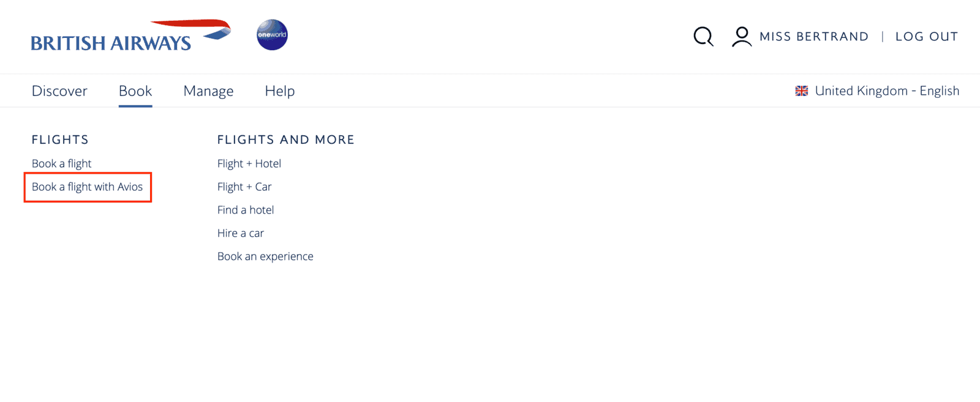Select Hire a car
This screenshot has height=402, width=980.
241,233
